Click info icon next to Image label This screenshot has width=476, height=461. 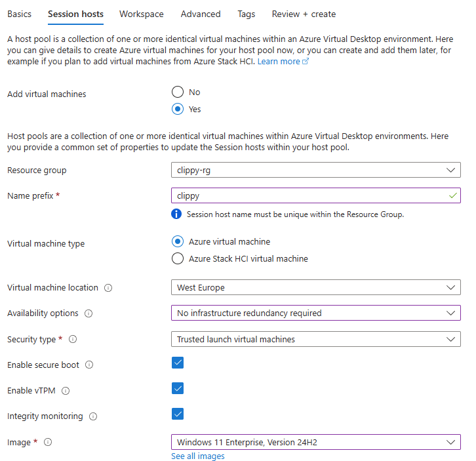48,442
